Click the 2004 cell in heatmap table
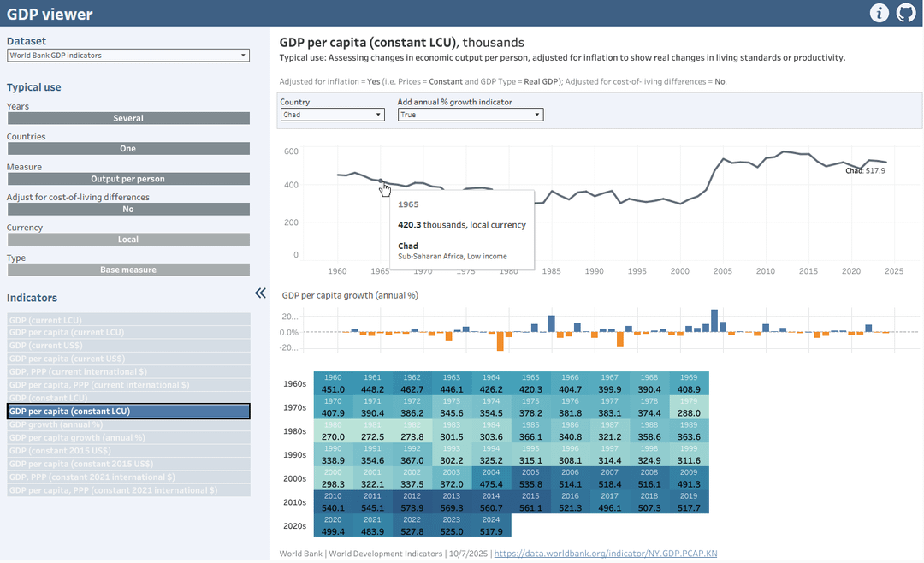This screenshot has height=563, width=924. coord(491,477)
